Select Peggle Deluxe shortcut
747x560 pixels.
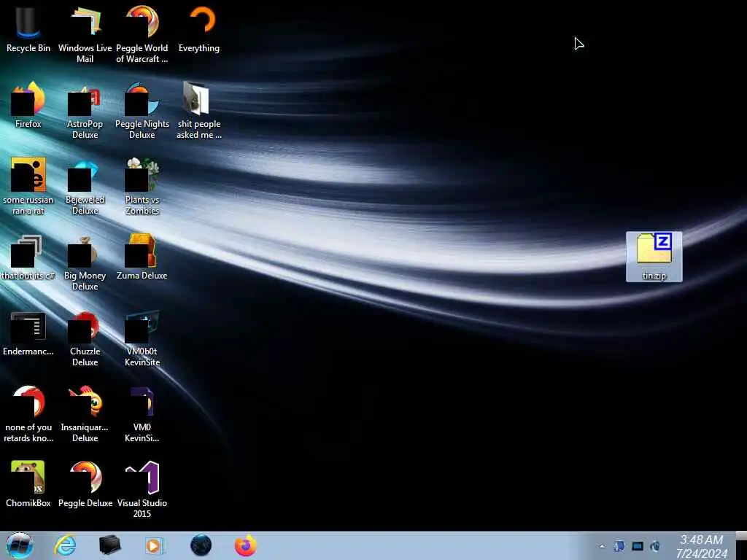click(85, 484)
